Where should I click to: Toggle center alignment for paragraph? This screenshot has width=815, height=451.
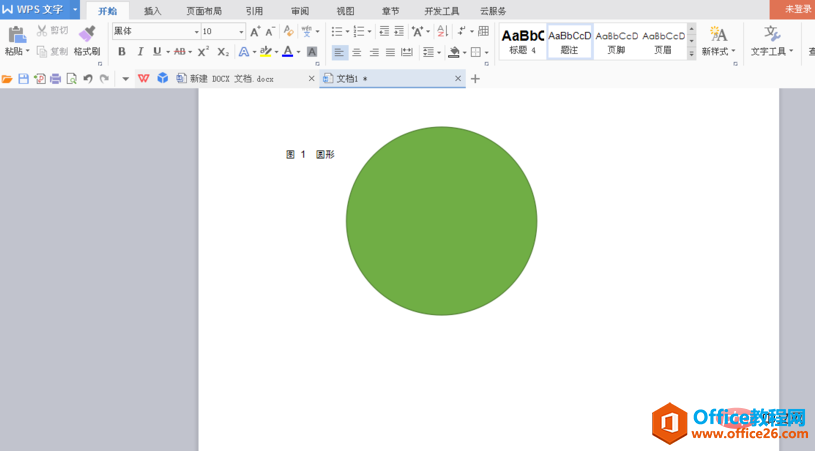pos(356,52)
